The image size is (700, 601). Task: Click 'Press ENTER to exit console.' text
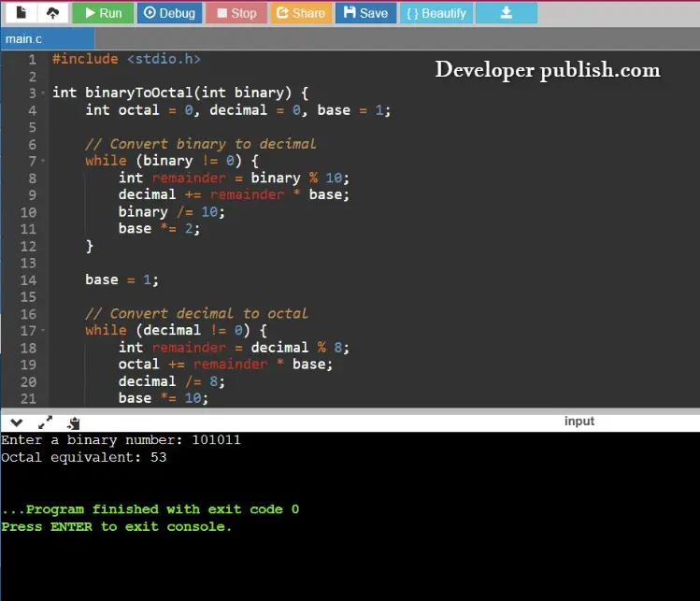pyautogui.click(x=117, y=527)
